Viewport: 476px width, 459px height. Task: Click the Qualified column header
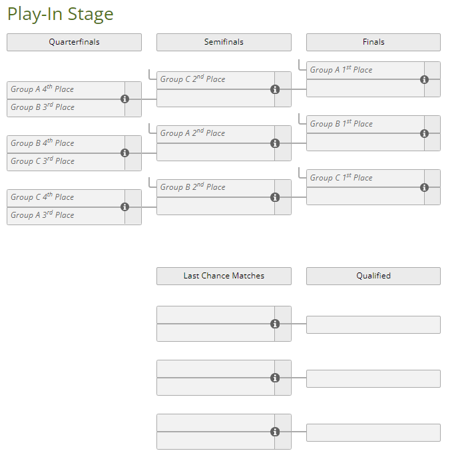pos(373,276)
